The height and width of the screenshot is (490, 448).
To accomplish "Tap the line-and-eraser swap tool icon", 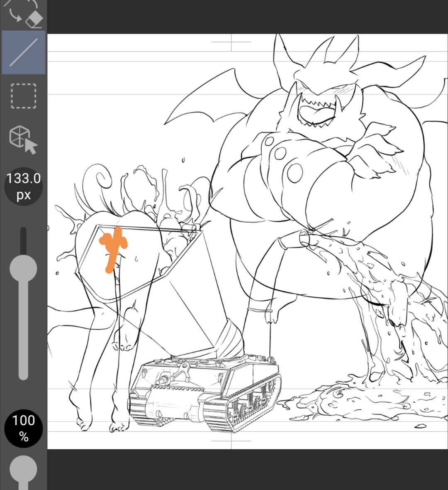I will 24,12.
